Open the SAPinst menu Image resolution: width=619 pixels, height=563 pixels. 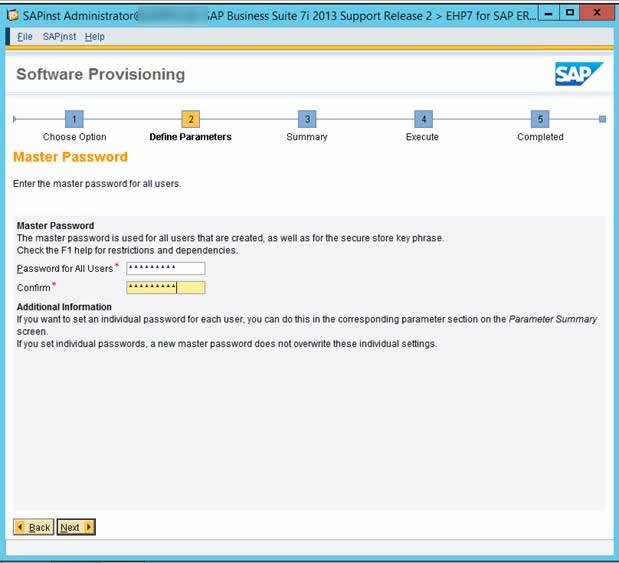pos(59,37)
